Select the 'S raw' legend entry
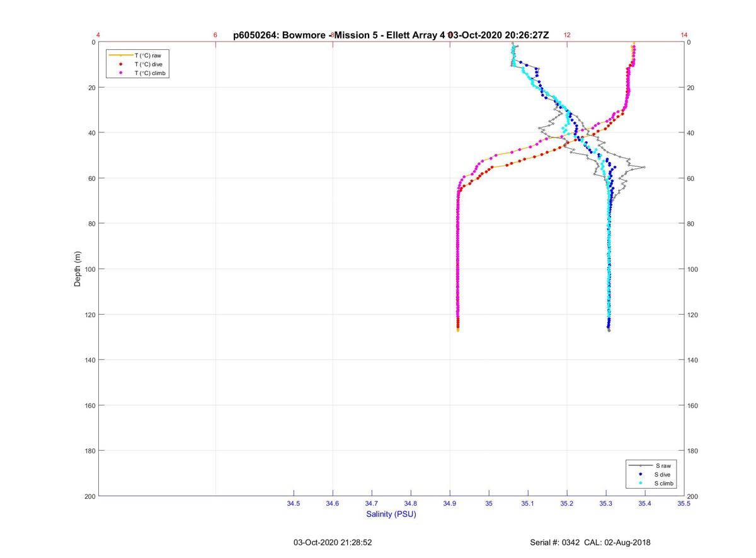Viewport: 756px width, 558px height. tap(663, 465)
